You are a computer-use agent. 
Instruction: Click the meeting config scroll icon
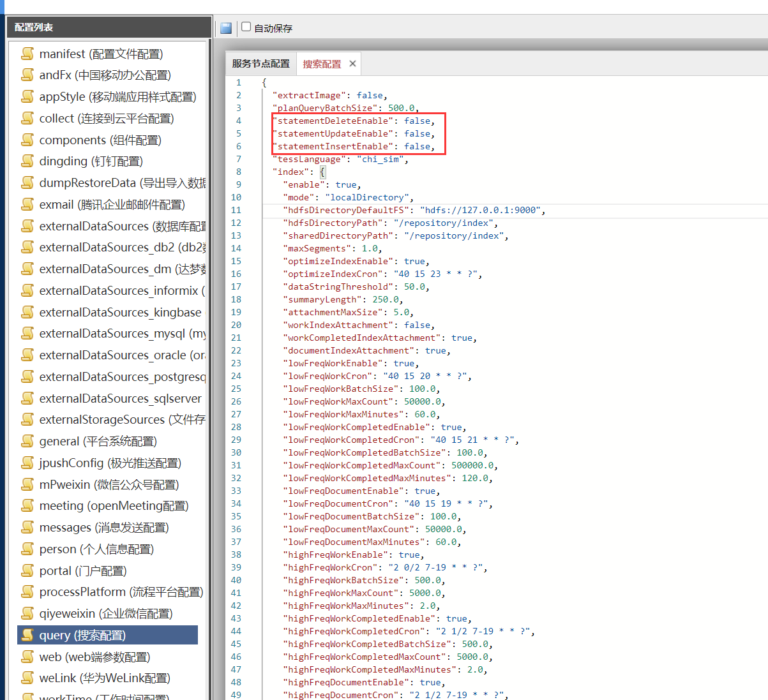tap(27, 505)
